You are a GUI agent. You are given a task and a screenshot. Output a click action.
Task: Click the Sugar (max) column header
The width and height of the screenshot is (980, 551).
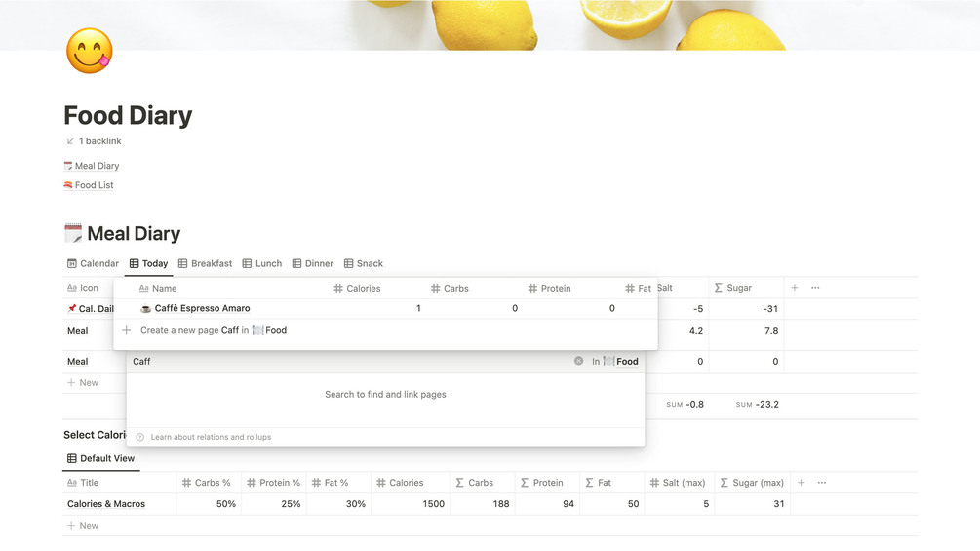(x=752, y=483)
